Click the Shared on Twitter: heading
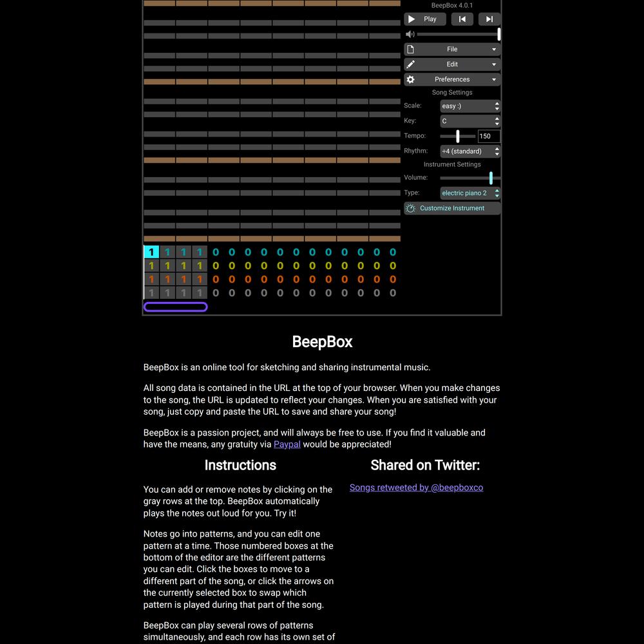 pos(425,465)
